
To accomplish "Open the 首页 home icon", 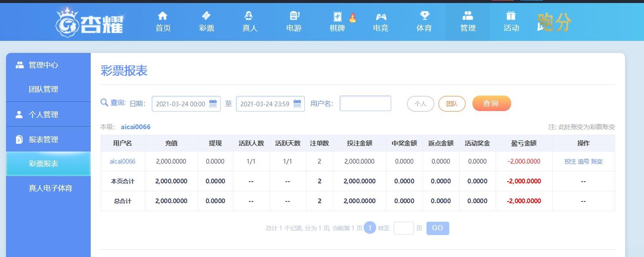I will tap(163, 16).
